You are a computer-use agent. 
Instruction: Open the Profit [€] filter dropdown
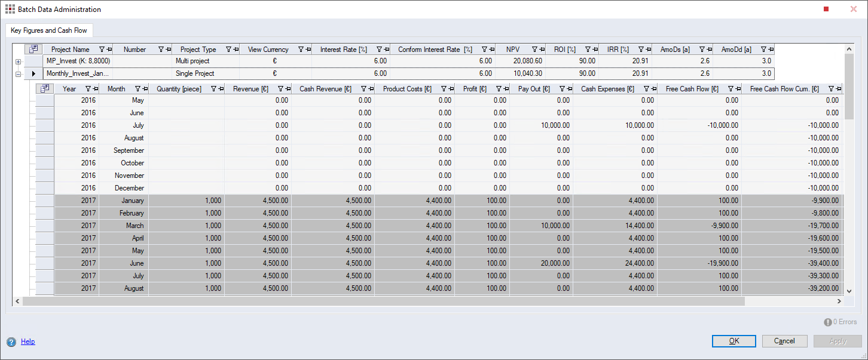coord(497,89)
